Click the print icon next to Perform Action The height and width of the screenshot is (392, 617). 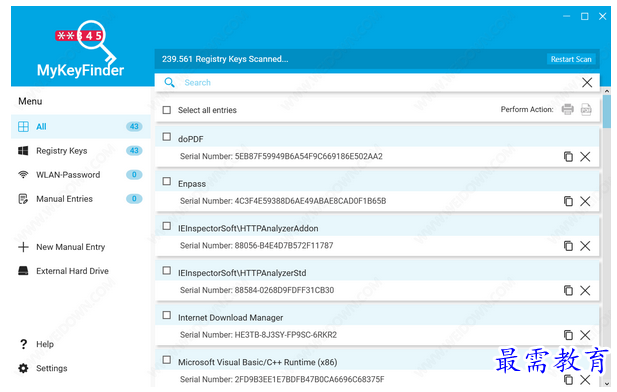[567, 109]
